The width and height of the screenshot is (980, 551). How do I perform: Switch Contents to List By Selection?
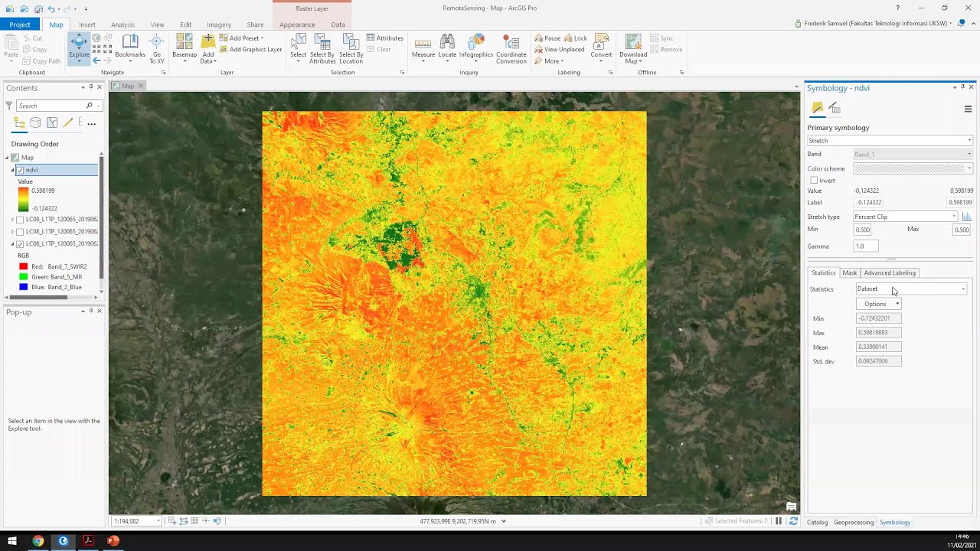pyautogui.click(x=52, y=122)
